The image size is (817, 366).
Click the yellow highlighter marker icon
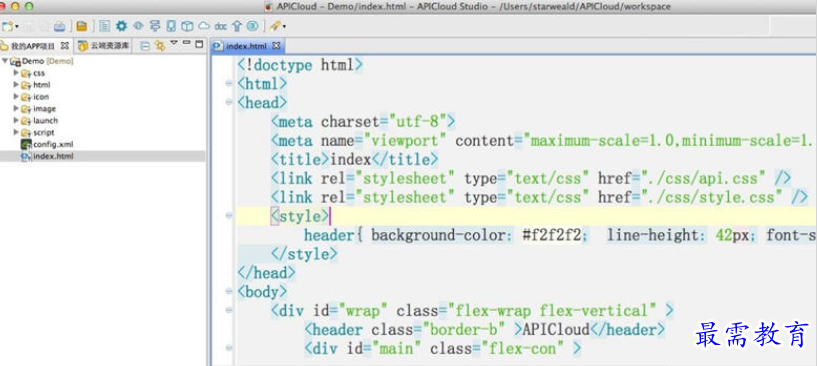[275, 26]
